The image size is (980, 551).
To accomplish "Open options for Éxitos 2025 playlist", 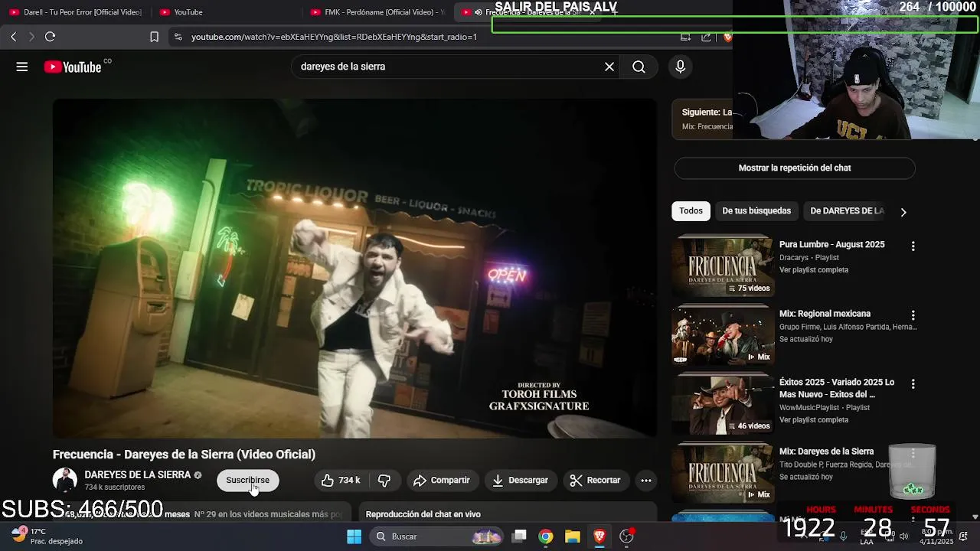I will (913, 383).
